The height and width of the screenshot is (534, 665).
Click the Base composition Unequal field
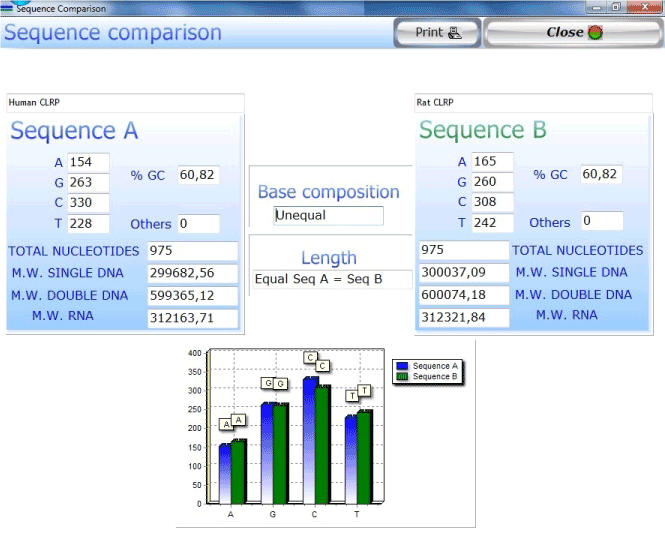tap(329, 215)
